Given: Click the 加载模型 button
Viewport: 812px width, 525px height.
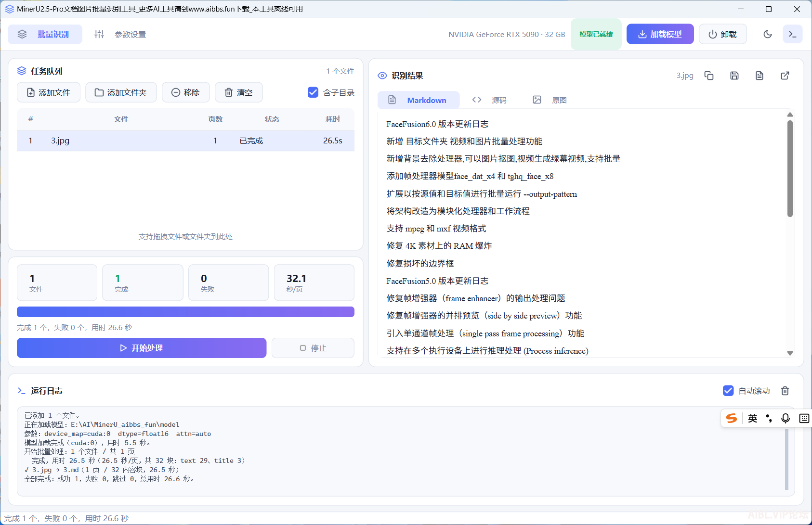Looking at the screenshot, I should (660, 34).
